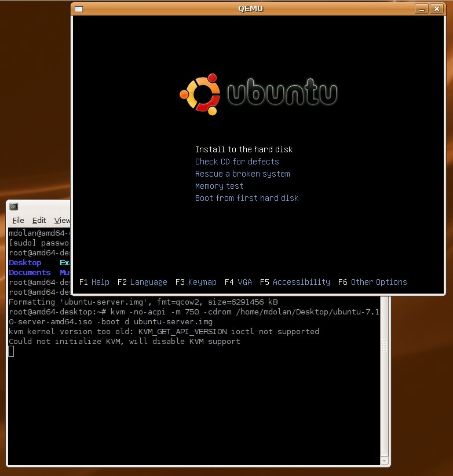Open the Edit menu in the terminal
This screenshot has height=476, width=453.
[39, 221]
